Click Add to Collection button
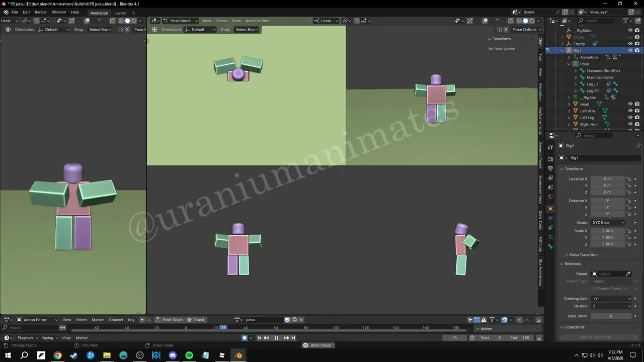This screenshot has height=362, width=644. pyautogui.click(x=596, y=337)
